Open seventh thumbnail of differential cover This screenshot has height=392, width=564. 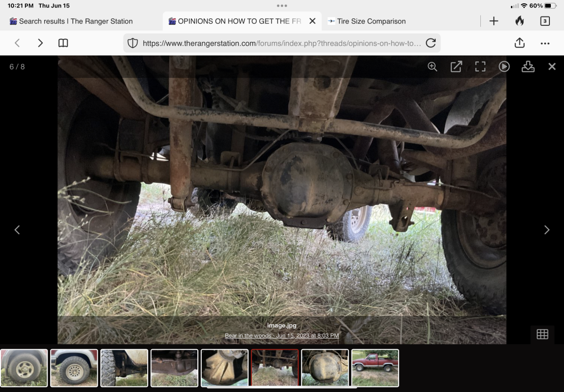[x=325, y=368]
